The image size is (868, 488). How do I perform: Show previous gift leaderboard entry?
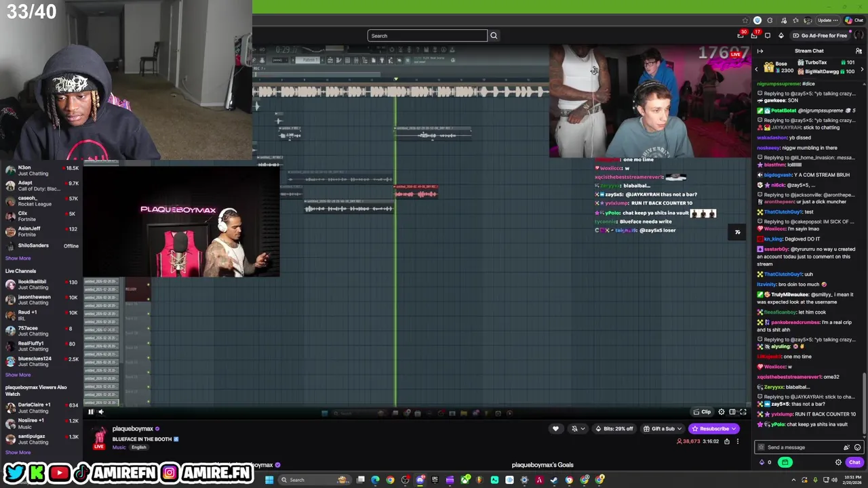click(x=757, y=69)
